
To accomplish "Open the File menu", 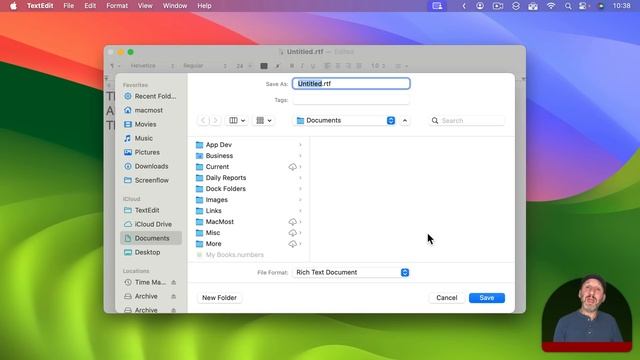I will pyautogui.click(x=69, y=6).
